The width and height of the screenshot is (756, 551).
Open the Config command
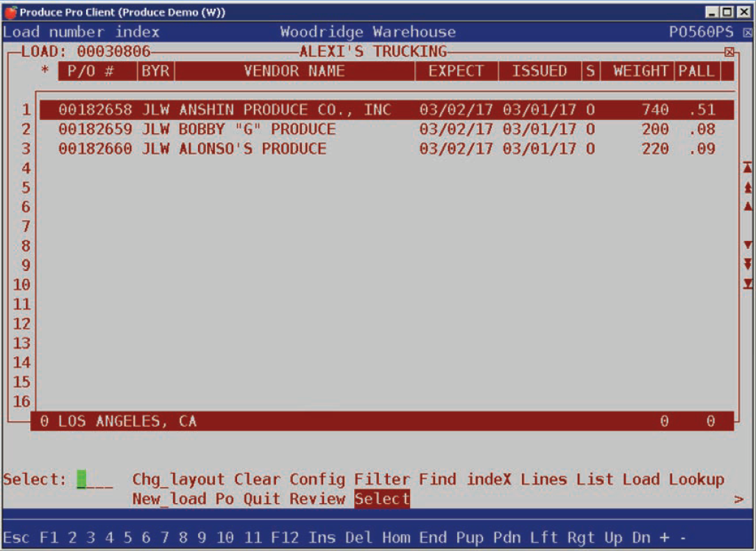pyautogui.click(x=317, y=480)
